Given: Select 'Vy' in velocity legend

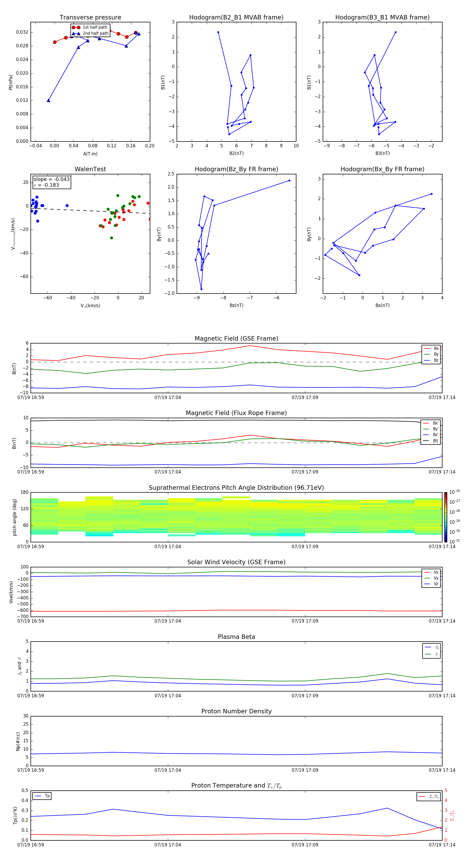Looking at the screenshot, I should click(431, 578).
